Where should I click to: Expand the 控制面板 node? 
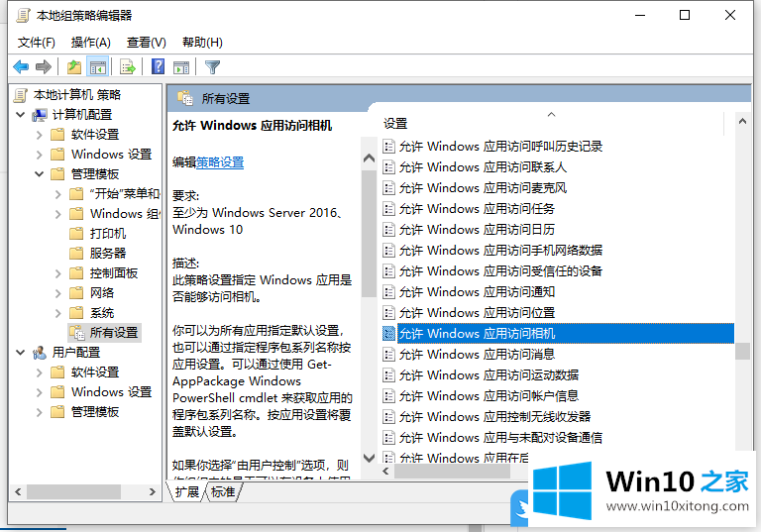(x=58, y=273)
